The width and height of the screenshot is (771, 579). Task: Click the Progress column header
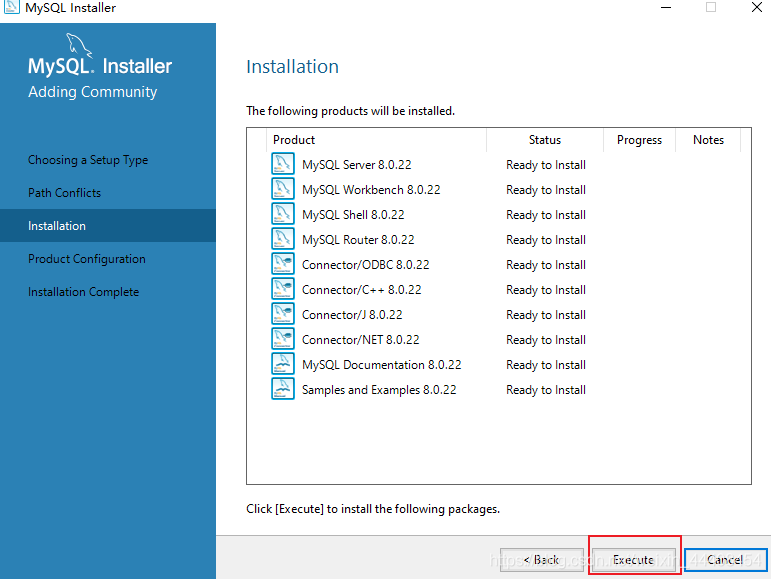pos(639,140)
